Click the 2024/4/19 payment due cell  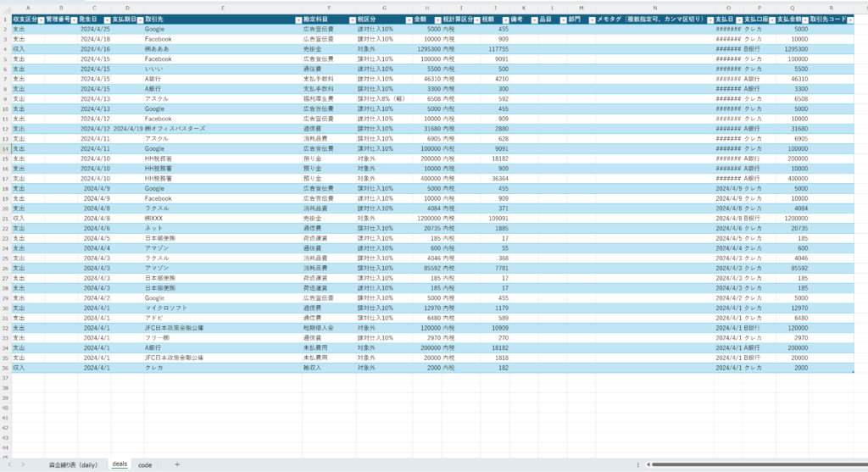(127, 129)
